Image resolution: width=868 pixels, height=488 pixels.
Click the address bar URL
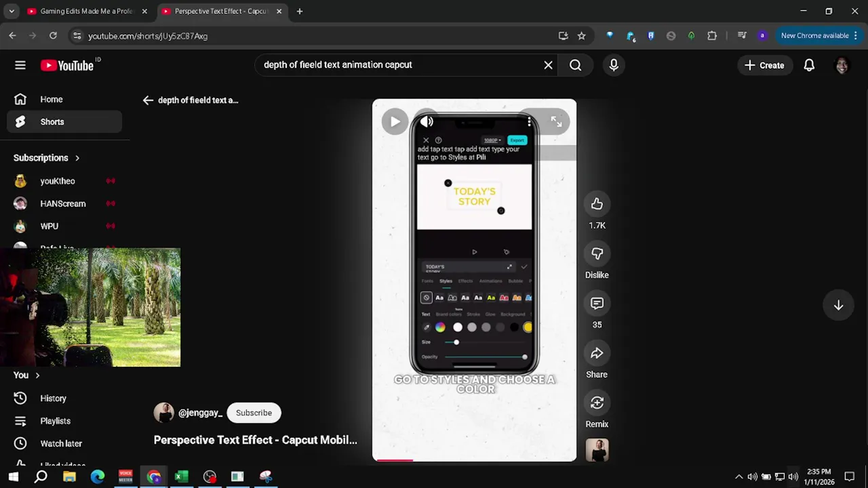tap(148, 36)
